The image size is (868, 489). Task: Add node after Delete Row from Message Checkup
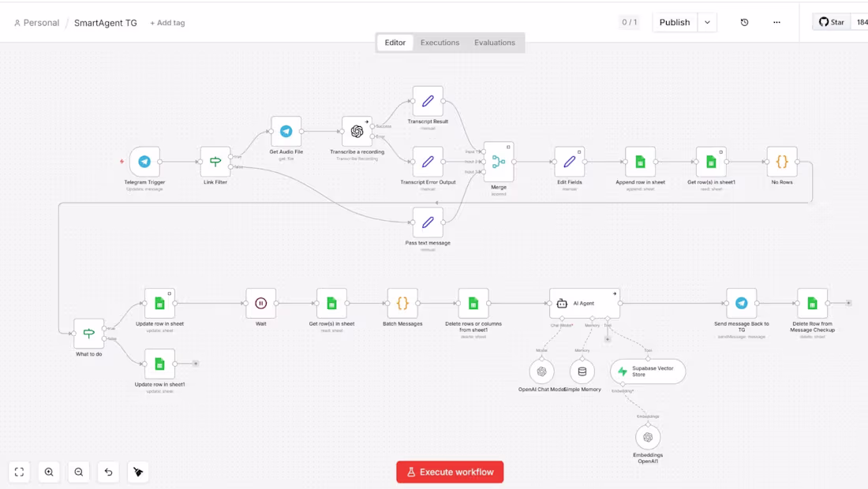click(848, 303)
